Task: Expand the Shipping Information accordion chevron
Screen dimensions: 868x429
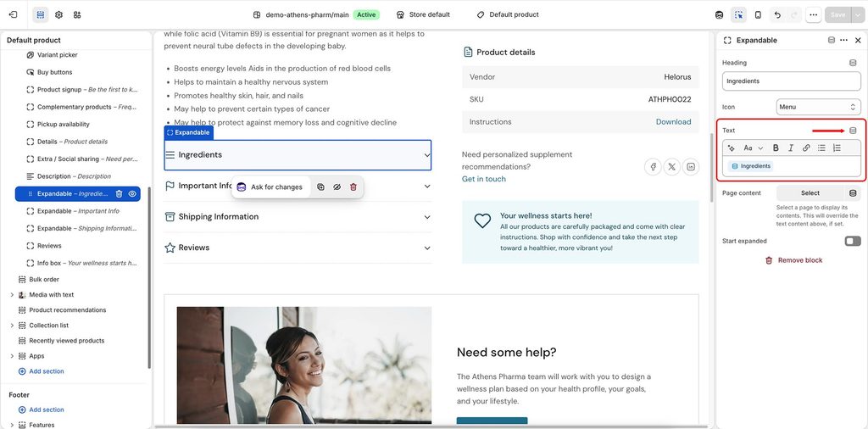Action: 427,217
